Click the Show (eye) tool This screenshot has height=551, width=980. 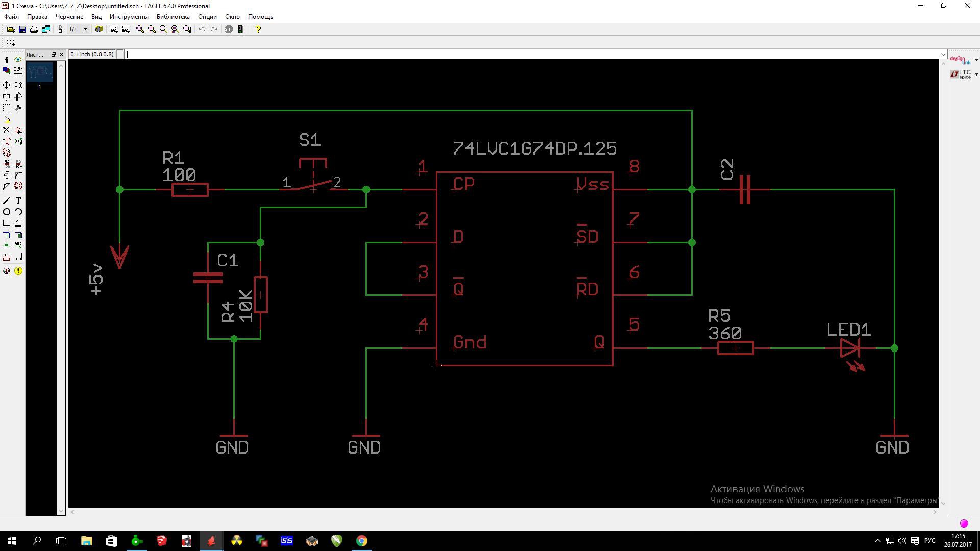(18, 60)
